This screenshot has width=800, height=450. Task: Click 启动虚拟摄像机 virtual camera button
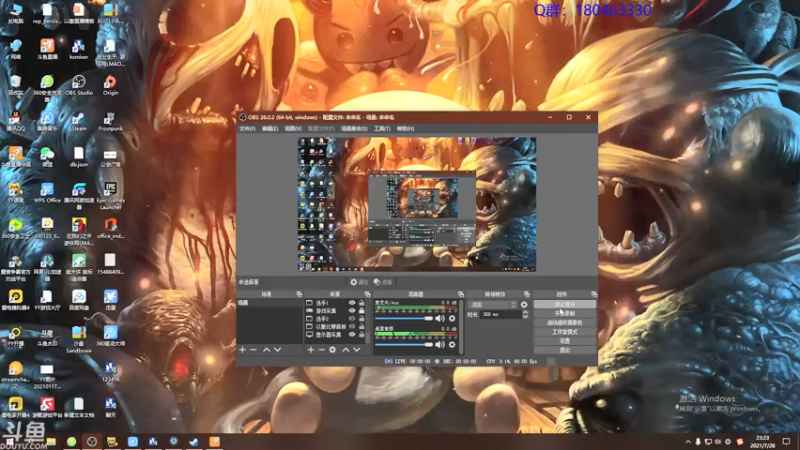pyautogui.click(x=565, y=322)
